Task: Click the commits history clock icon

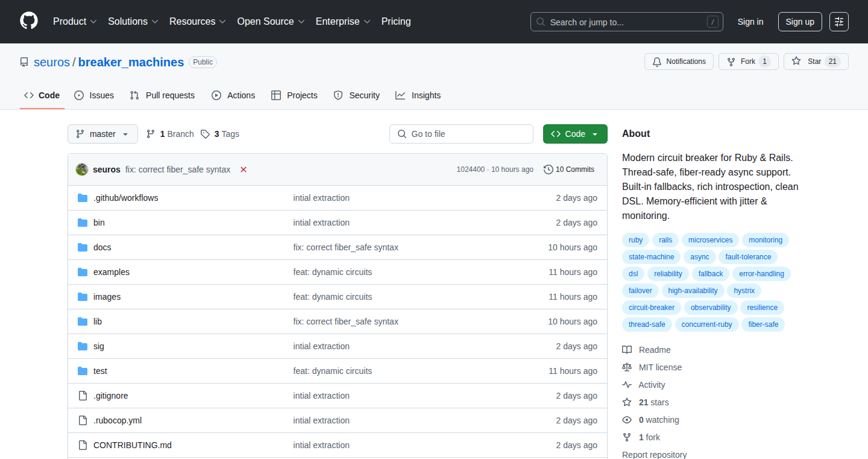Action: [548, 169]
